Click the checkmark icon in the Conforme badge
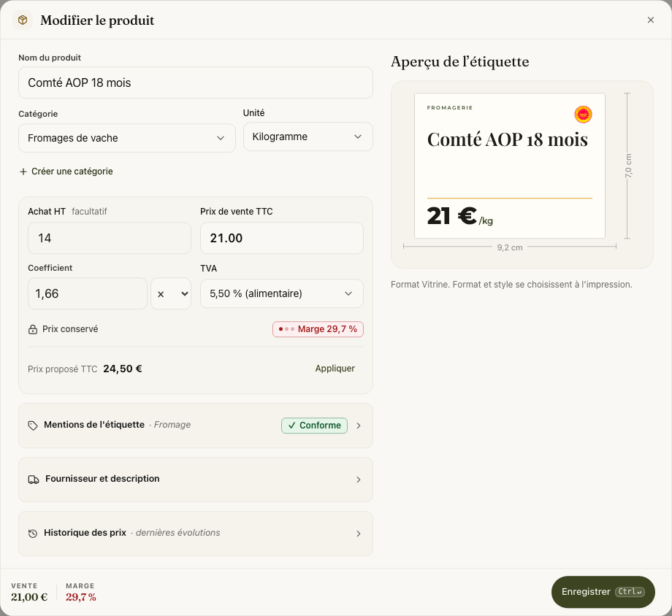Screen dimensions: 672x616 coord(292,426)
